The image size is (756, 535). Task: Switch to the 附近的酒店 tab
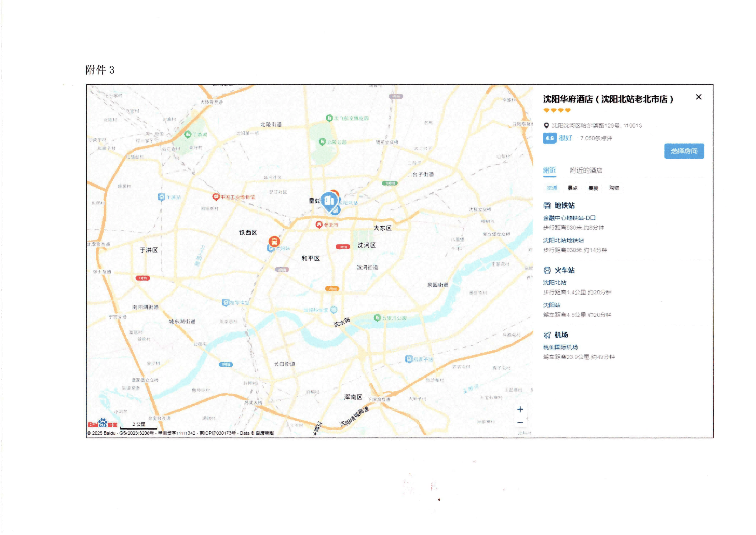click(x=586, y=170)
